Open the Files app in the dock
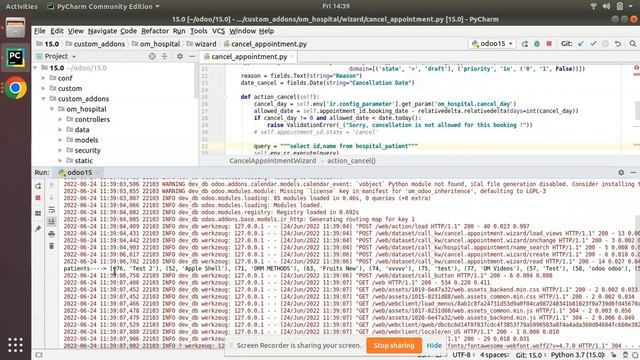Viewport: 640px width, 360px height. (x=15, y=28)
